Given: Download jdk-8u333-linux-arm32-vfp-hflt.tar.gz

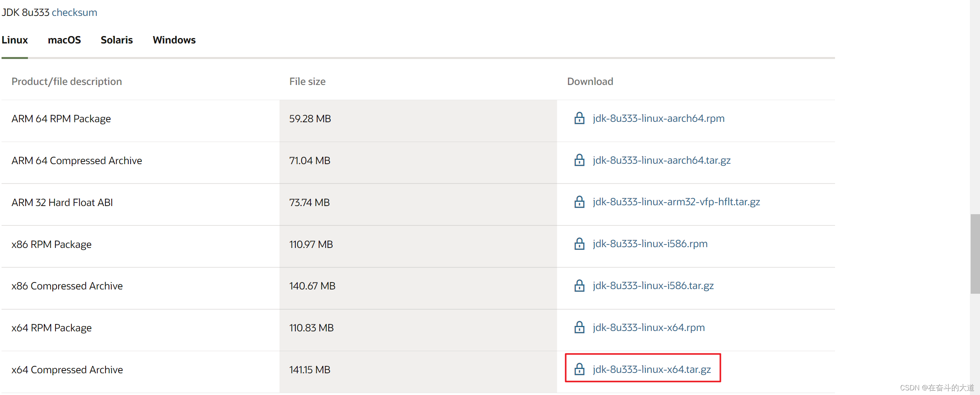Looking at the screenshot, I should point(676,202).
